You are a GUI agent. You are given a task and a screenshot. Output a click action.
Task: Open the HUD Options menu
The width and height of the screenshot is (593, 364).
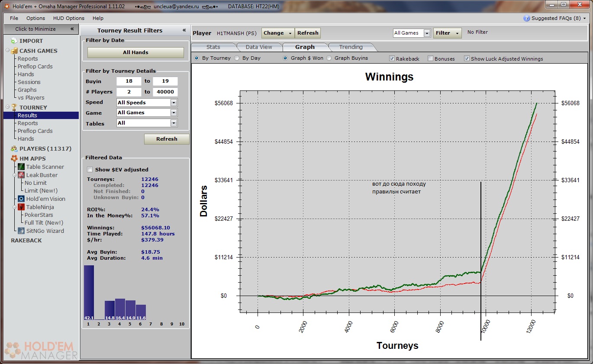coord(69,18)
